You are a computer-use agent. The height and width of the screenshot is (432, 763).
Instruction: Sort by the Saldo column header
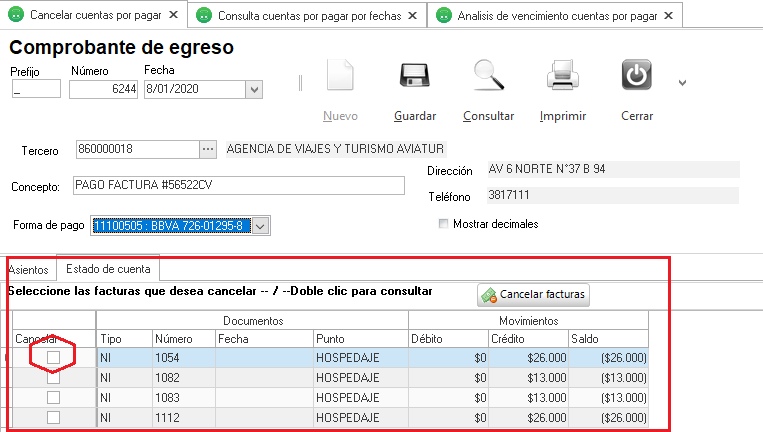pyautogui.click(x=608, y=339)
